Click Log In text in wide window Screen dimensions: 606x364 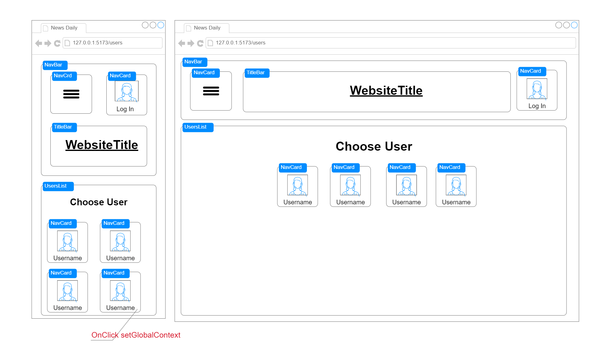[x=537, y=106]
